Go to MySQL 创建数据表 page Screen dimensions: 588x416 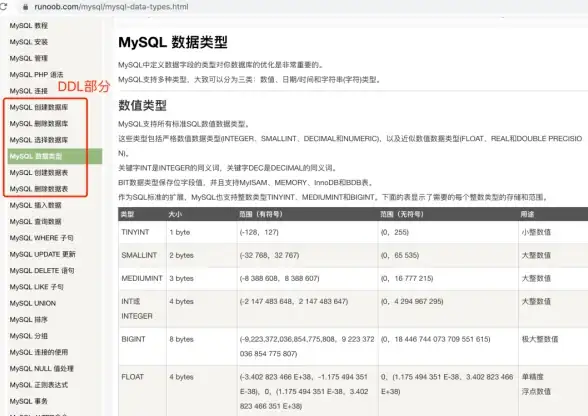coord(39,173)
